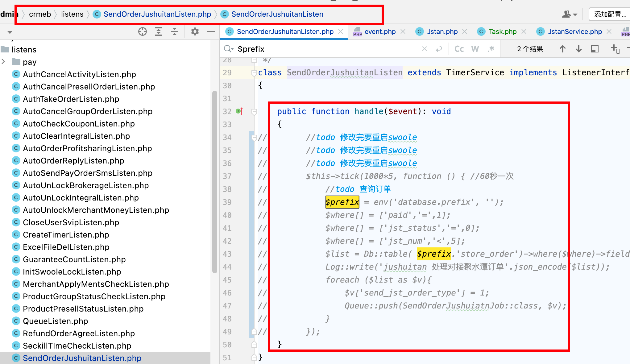
Task: Click the locate-in-project target icon
Action: pyautogui.click(x=143, y=31)
